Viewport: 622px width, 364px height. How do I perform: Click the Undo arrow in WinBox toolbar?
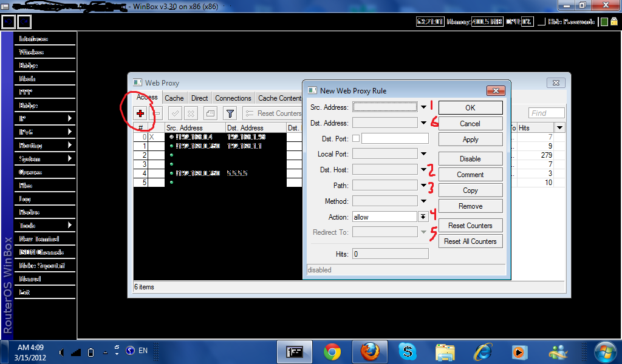[9, 22]
